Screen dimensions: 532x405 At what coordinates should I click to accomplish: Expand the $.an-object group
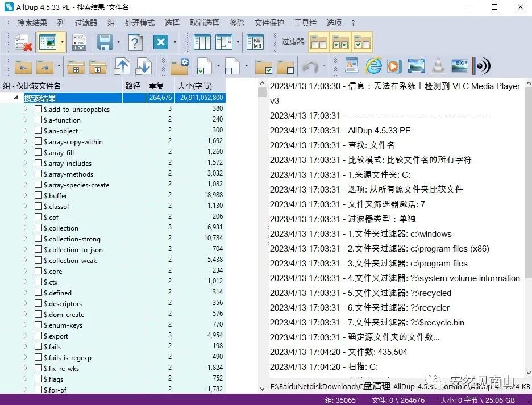(26, 130)
